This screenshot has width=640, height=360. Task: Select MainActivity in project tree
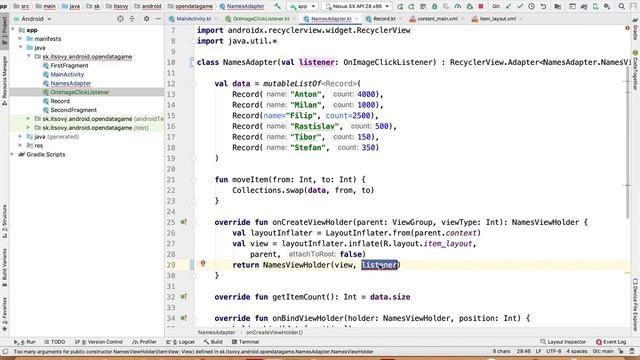pyautogui.click(x=67, y=74)
